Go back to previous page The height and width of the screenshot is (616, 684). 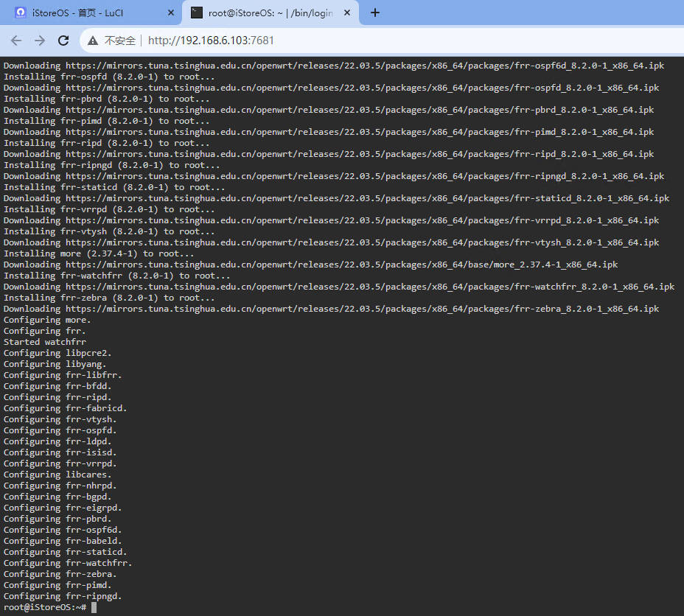pos(16,41)
